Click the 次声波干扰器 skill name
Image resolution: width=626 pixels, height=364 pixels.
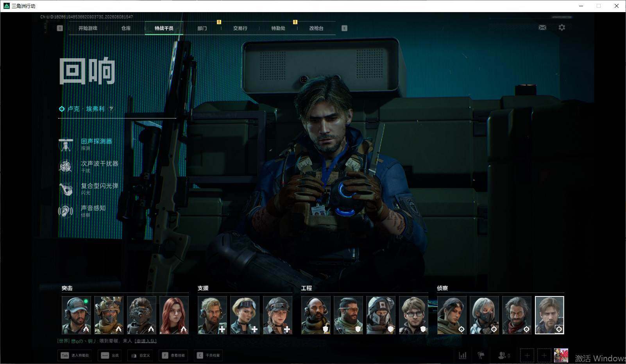pyautogui.click(x=100, y=164)
